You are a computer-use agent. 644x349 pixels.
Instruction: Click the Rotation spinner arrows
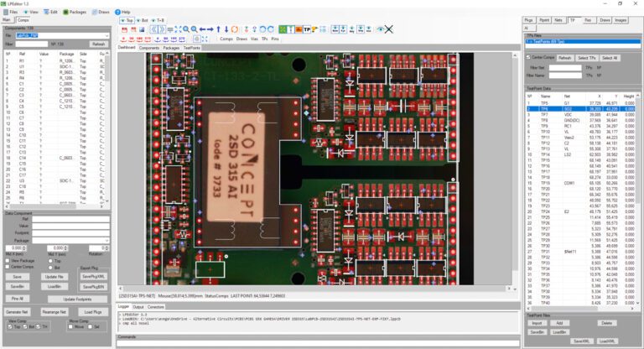(x=106, y=248)
